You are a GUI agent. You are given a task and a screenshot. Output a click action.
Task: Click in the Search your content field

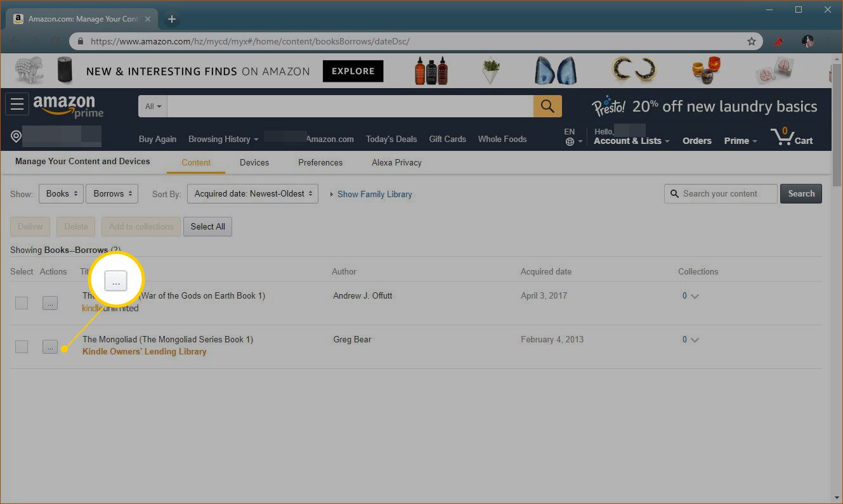(721, 194)
